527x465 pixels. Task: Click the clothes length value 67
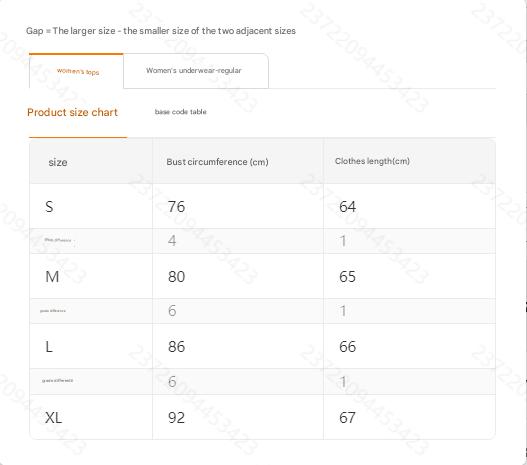(348, 418)
